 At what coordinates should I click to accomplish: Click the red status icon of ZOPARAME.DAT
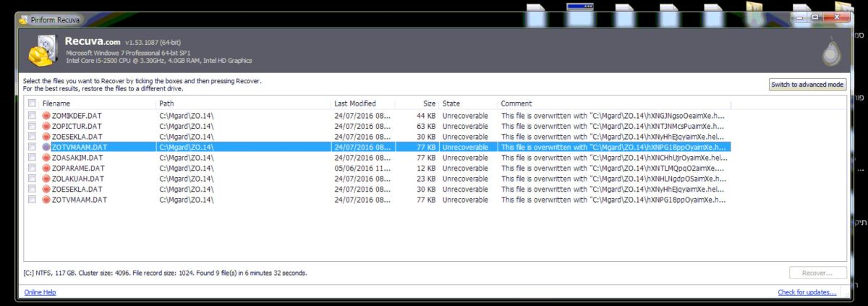click(46, 168)
